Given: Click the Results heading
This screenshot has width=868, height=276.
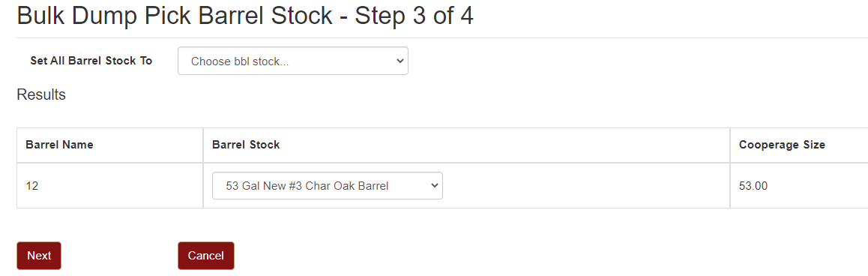Looking at the screenshot, I should pyautogui.click(x=41, y=94).
